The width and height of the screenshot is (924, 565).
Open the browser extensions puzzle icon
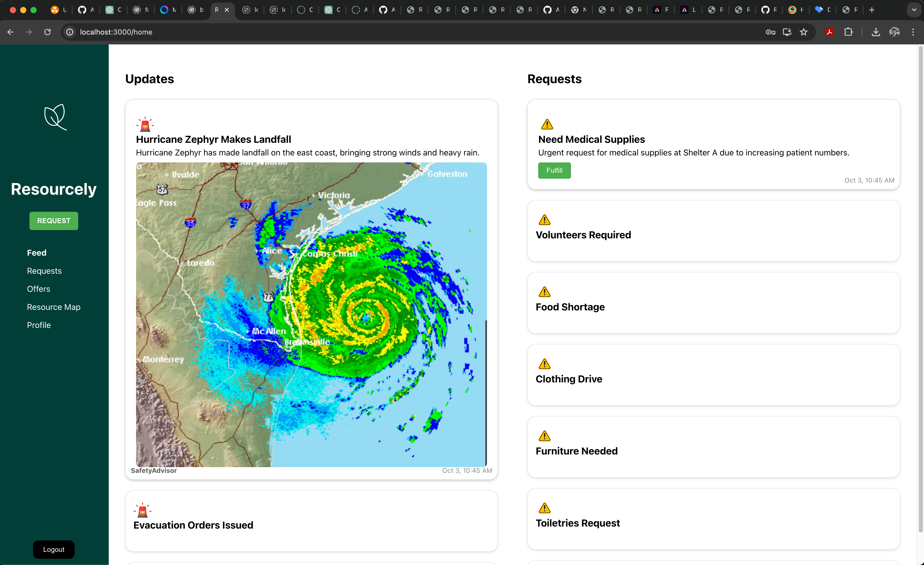[x=848, y=32]
